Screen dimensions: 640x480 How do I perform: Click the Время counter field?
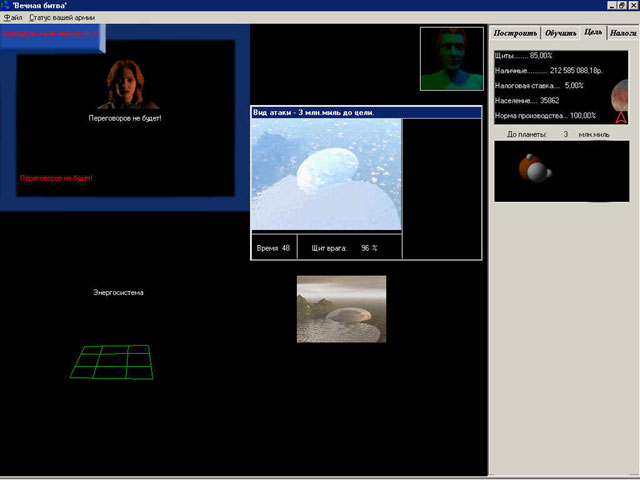pyautogui.click(x=273, y=248)
